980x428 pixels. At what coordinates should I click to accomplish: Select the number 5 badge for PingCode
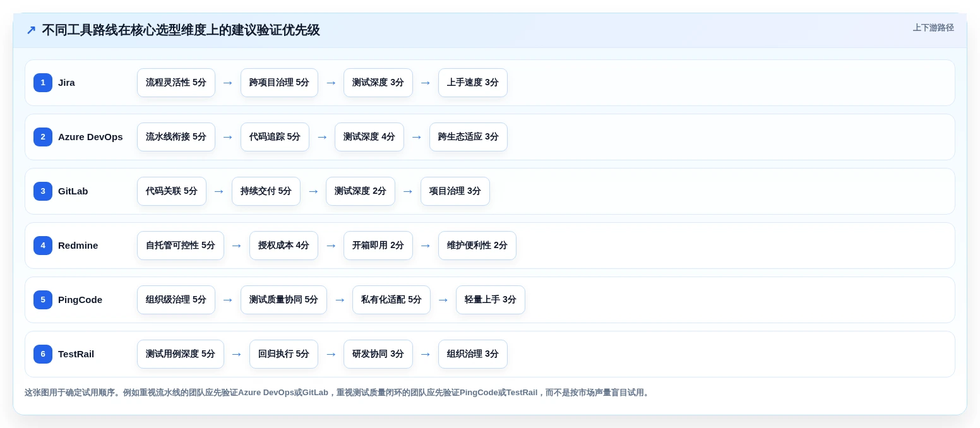coord(43,300)
